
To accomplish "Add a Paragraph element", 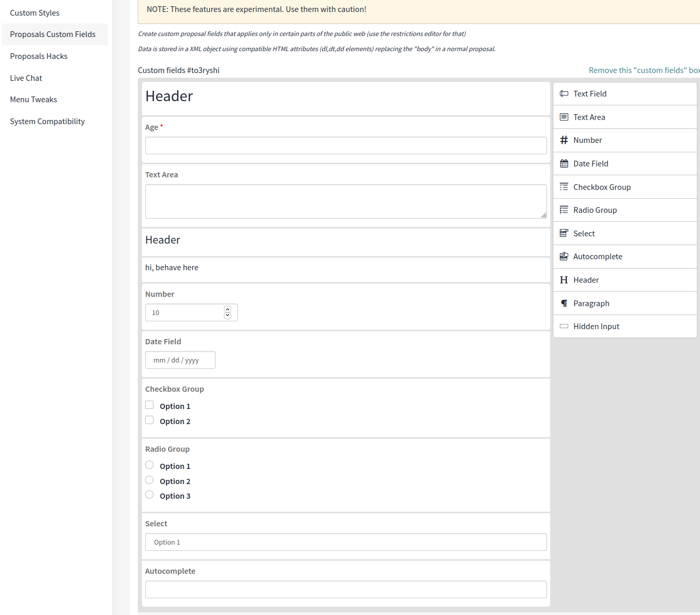I will (625, 303).
